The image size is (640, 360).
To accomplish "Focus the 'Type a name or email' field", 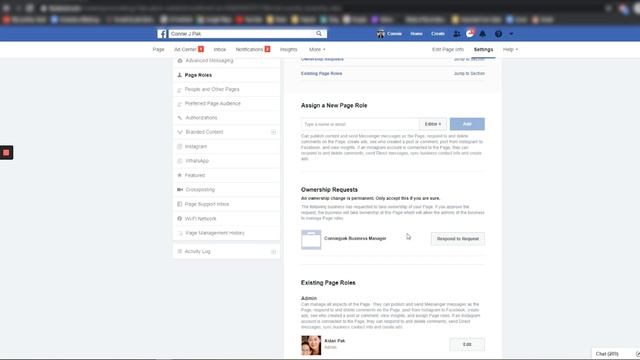I will coord(360,124).
